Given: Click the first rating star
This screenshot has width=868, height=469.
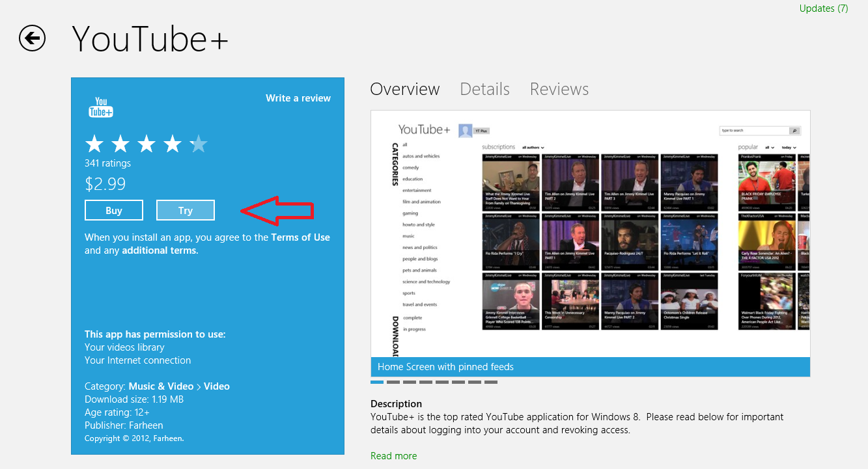Looking at the screenshot, I should coord(94,144).
